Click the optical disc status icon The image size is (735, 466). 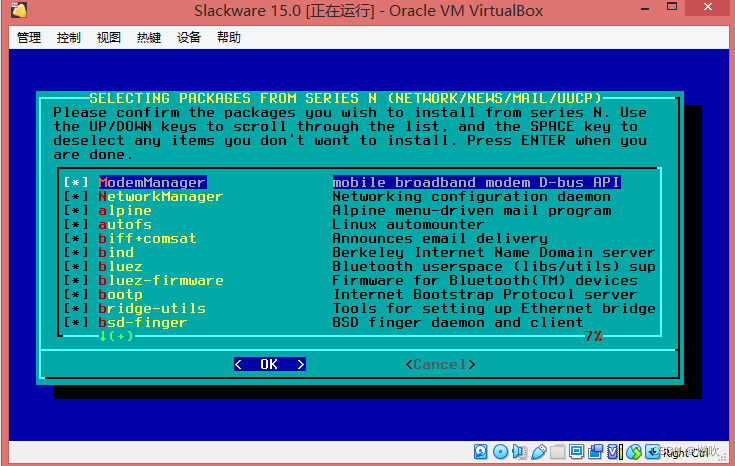tap(500, 452)
